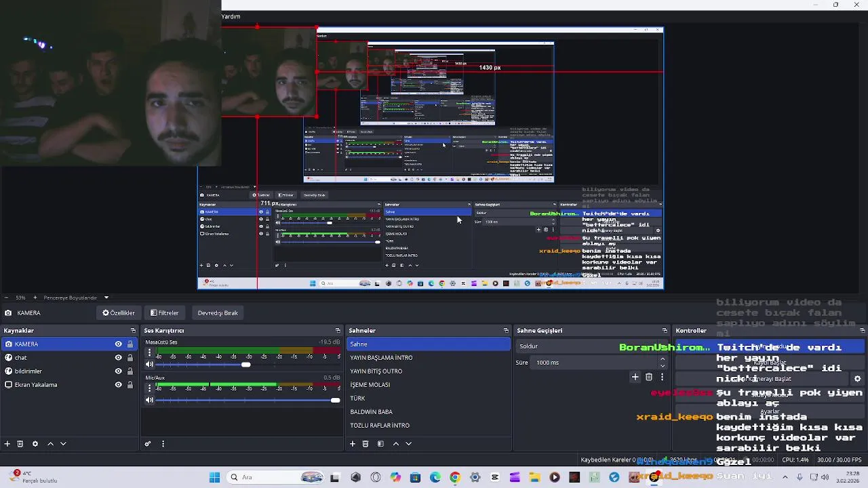The image size is (868, 488).
Task: Expand hidden system tray icons chevron
Action: (785, 477)
